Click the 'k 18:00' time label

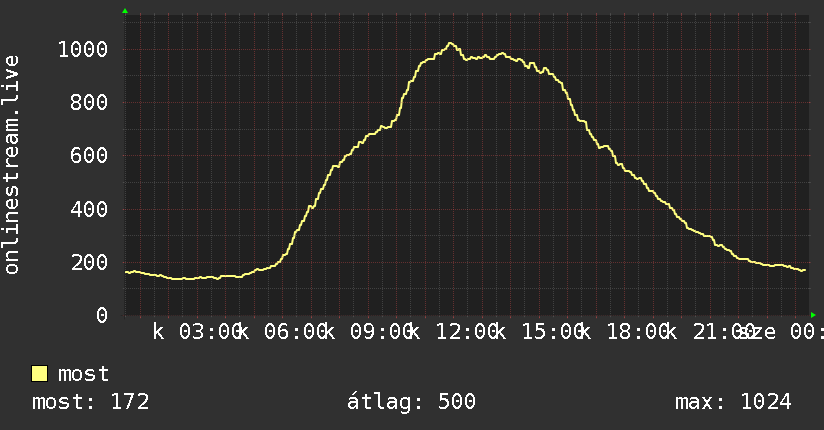coord(626,332)
